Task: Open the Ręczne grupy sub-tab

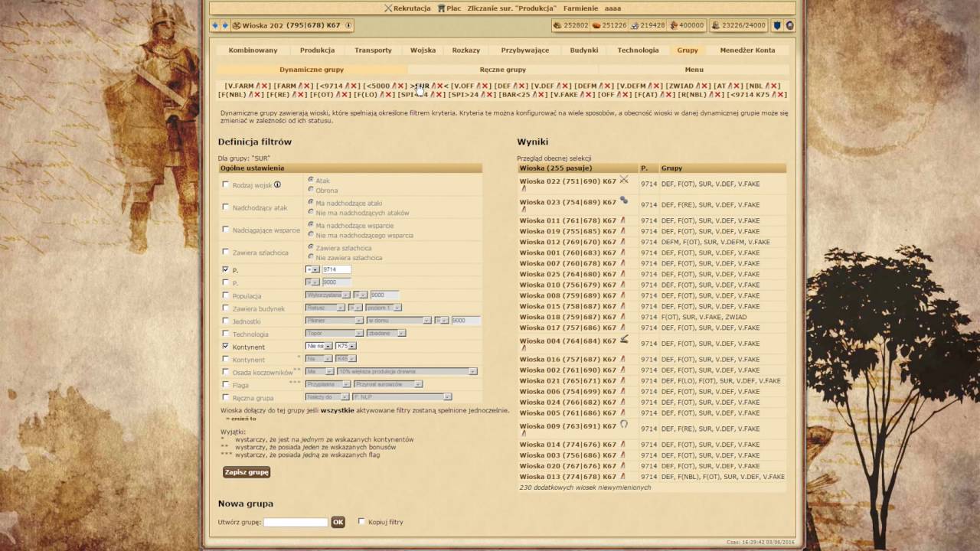Action: (x=502, y=70)
